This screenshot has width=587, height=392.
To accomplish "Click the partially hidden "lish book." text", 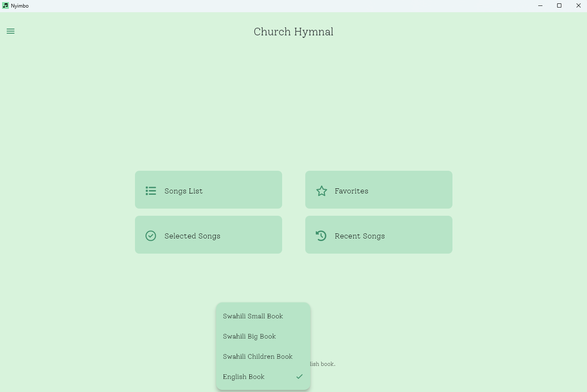I will [x=323, y=364].
